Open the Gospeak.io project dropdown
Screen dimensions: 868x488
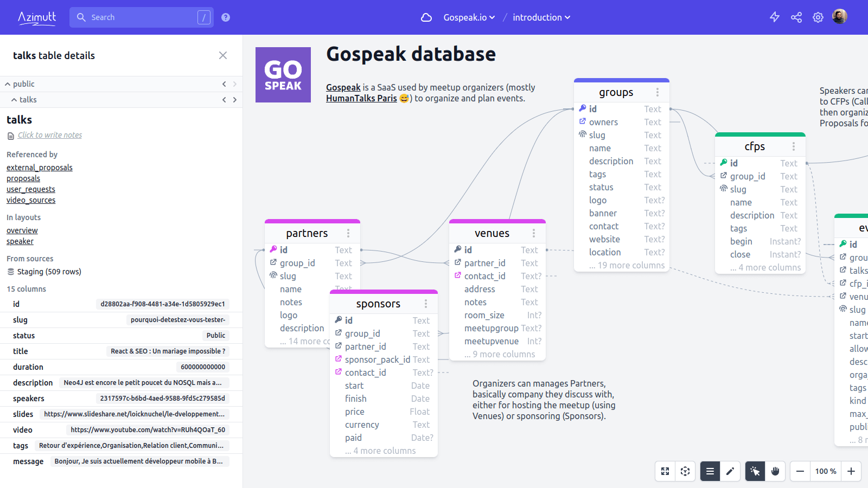[467, 17]
